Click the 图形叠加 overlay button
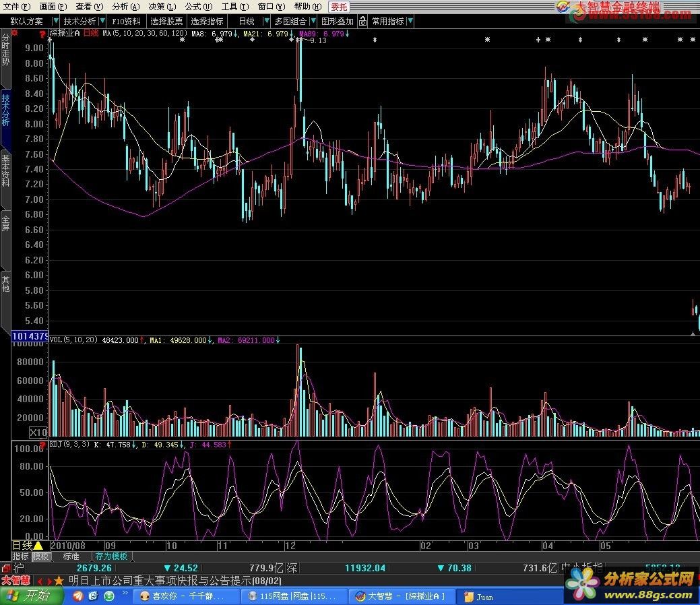Screen dimensions: 700x605 [x=338, y=21]
